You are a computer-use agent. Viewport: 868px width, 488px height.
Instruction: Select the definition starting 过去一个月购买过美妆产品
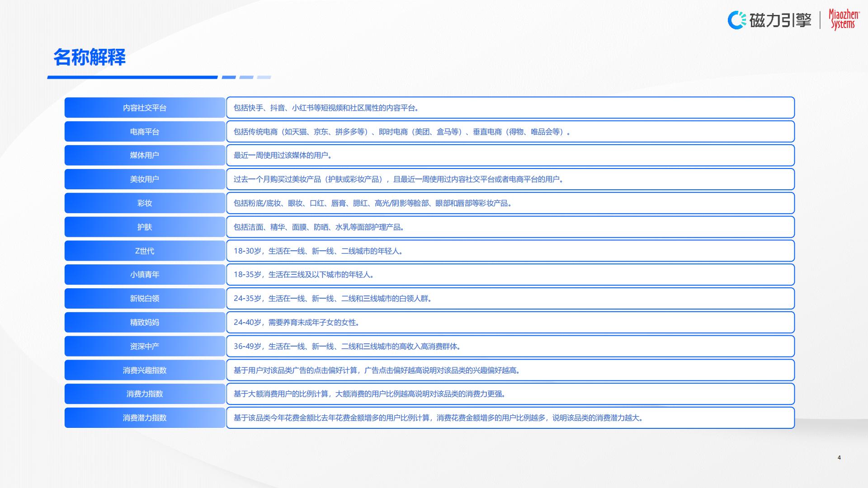[400, 179]
